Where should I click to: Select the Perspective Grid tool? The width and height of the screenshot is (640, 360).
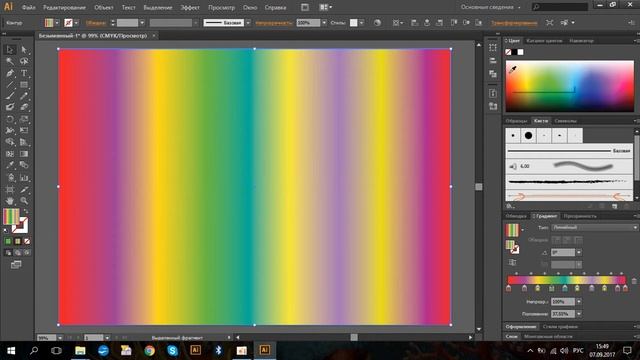click(x=24, y=142)
